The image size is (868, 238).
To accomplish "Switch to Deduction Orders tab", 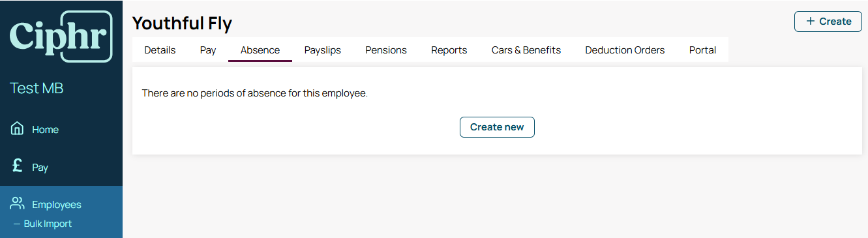I will coord(625,50).
